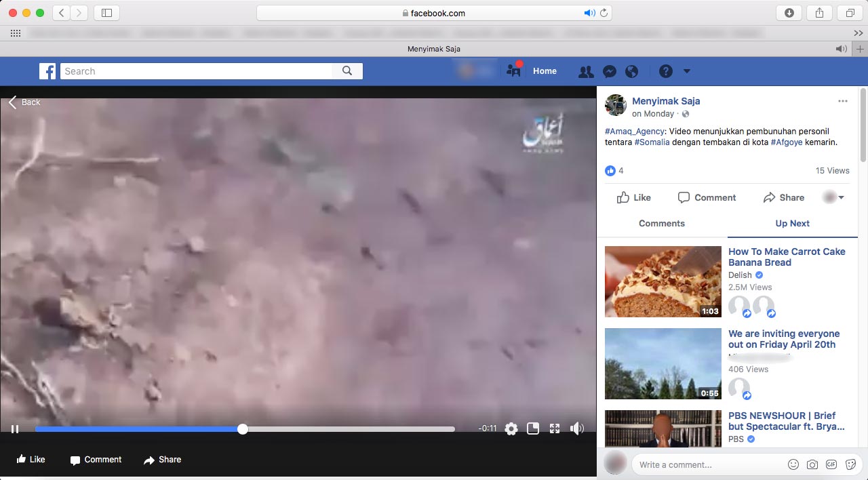Click the video progress bar handle
Viewport: 868px width, 480px height.
pyautogui.click(x=243, y=428)
